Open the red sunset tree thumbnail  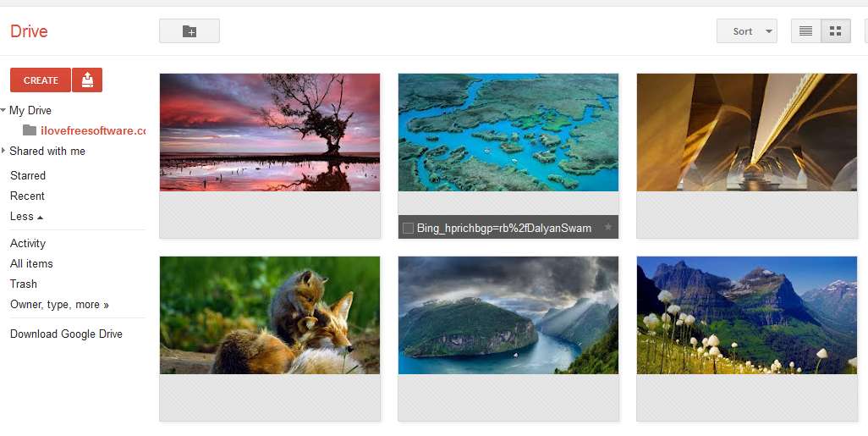point(270,132)
